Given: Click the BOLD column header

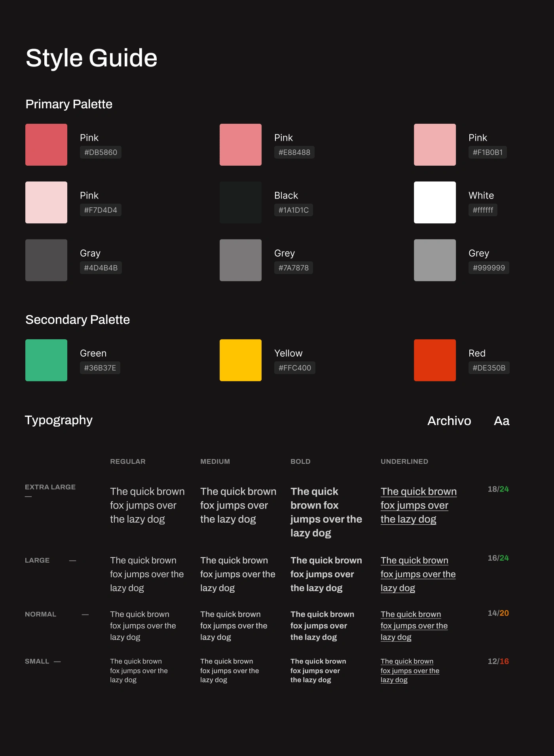Looking at the screenshot, I should point(300,461).
